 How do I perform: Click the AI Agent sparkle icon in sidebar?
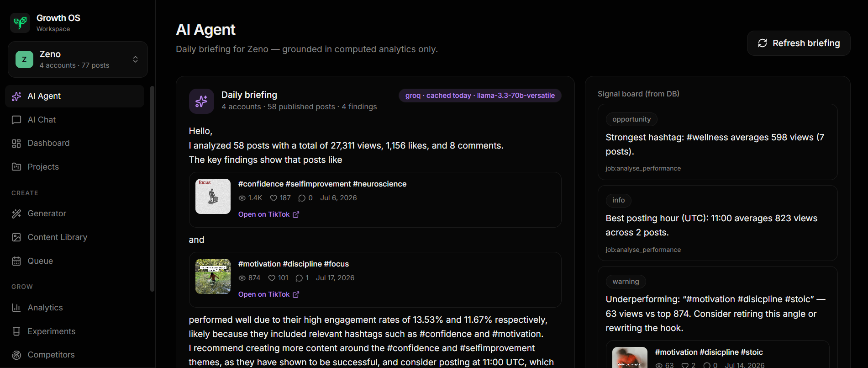[16, 96]
